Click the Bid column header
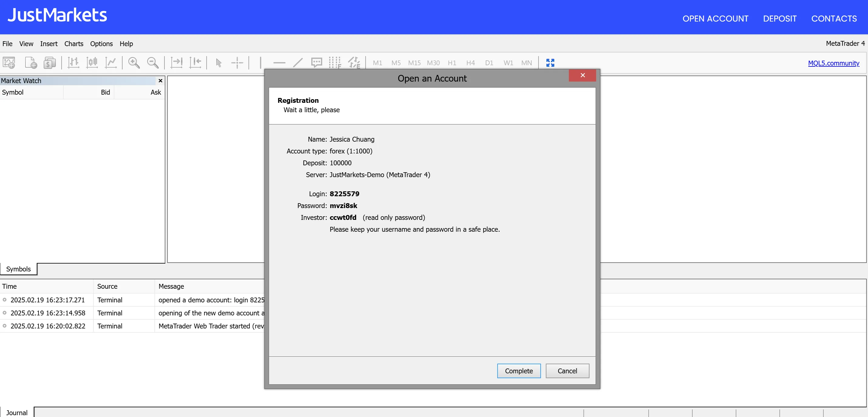This screenshot has width=868, height=417. click(89, 92)
